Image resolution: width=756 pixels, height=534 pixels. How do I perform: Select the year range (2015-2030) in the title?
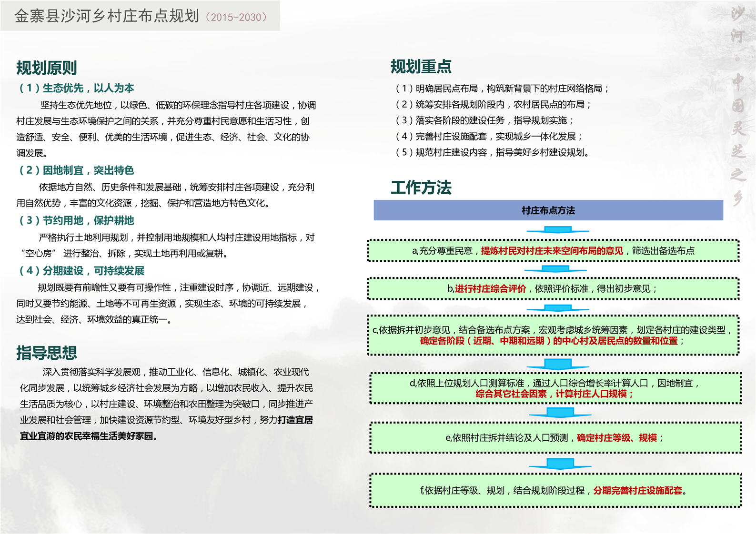pos(236,18)
